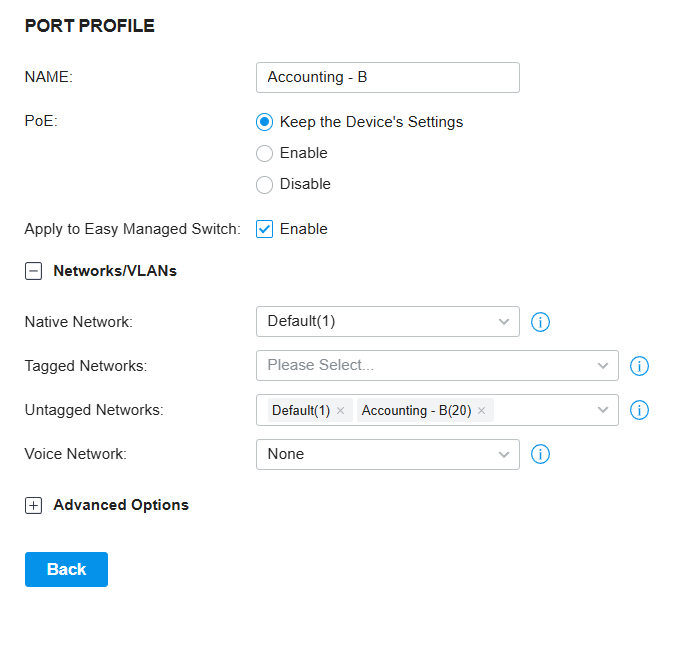Click the Voice Network info icon
This screenshot has width=689, height=645.
tap(540, 454)
